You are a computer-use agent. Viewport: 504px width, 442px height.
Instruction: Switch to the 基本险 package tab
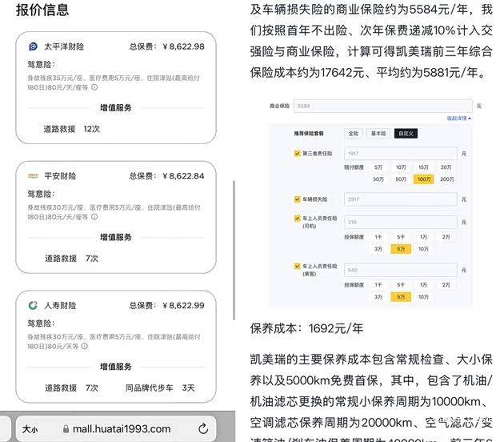click(378, 133)
